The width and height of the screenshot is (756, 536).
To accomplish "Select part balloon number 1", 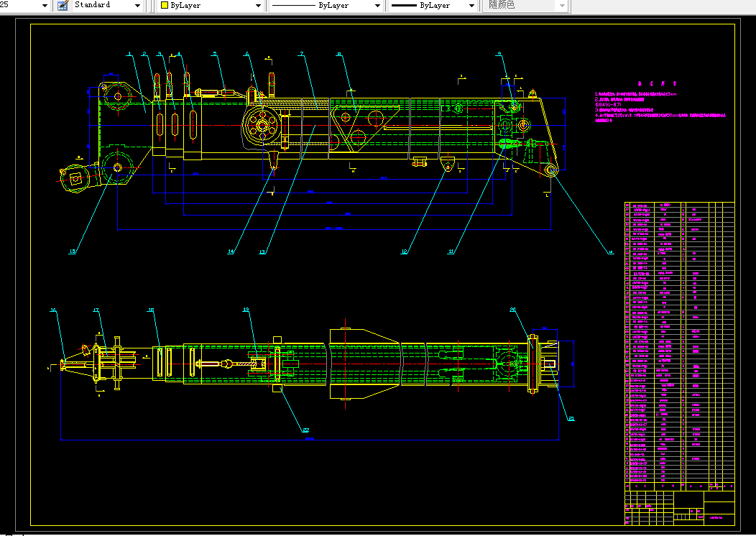I will (x=129, y=55).
